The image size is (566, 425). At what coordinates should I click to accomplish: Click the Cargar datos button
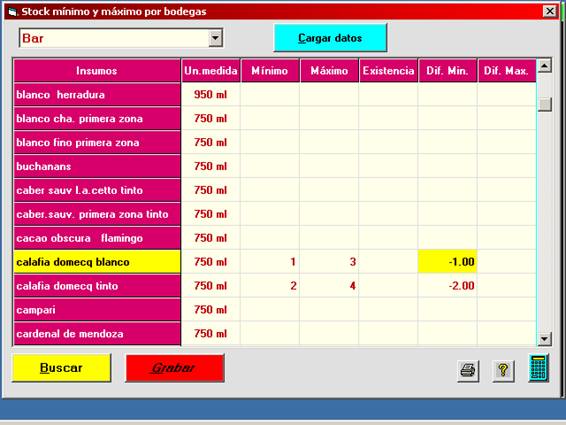330,38
